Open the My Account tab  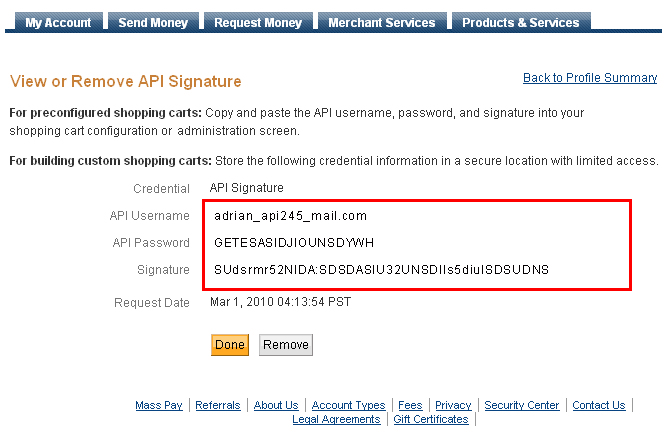(x=58, y=22)
